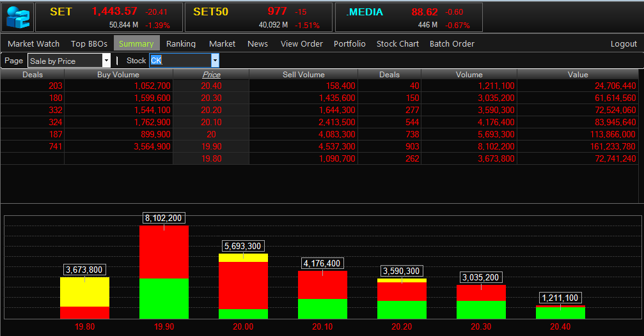Screen dimensions: 644x336
Task: Go to Batch Order page
Action: (x=452, y=43)
